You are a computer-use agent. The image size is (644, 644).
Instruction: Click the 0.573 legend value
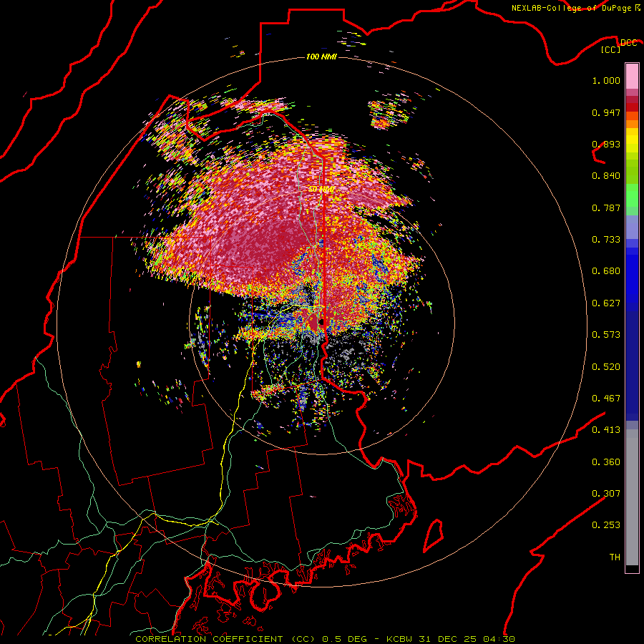point(606,335)
